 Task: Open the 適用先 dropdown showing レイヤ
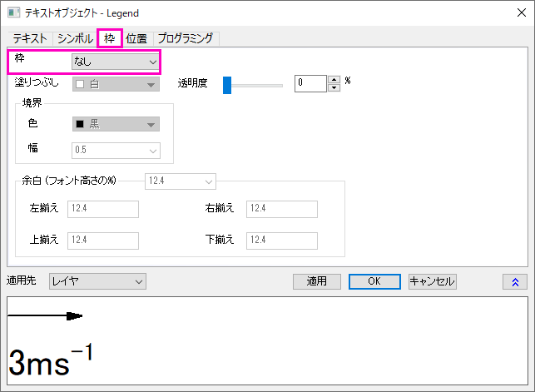click(x=97, y=281)
